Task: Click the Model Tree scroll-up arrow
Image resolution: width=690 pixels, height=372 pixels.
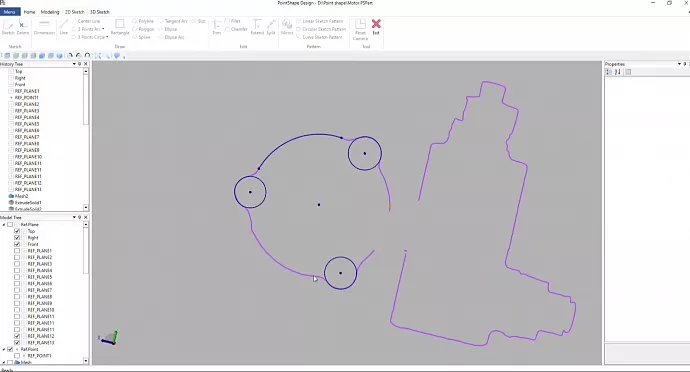Action: click(86, 225)
